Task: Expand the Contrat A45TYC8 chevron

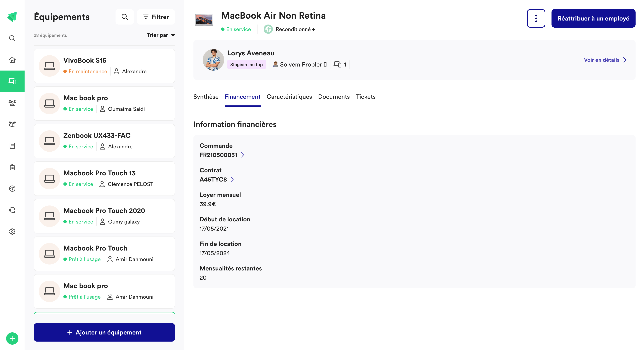Action: 232,179
